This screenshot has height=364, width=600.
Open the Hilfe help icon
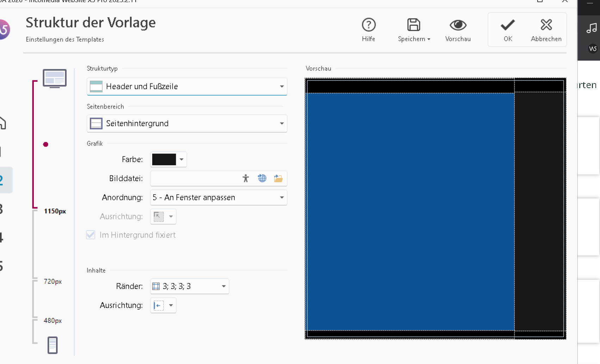click(369, 25)
